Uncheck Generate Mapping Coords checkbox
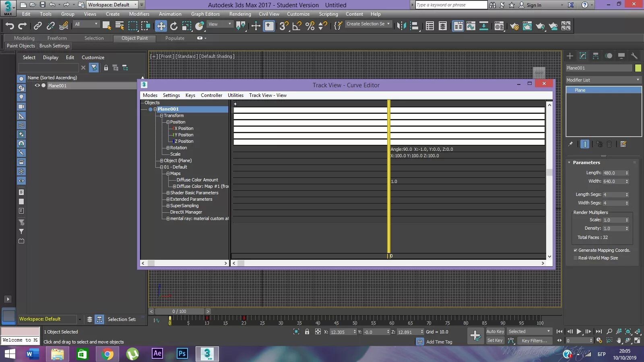This screenshot has height=362, width=644. click(576, 250)
